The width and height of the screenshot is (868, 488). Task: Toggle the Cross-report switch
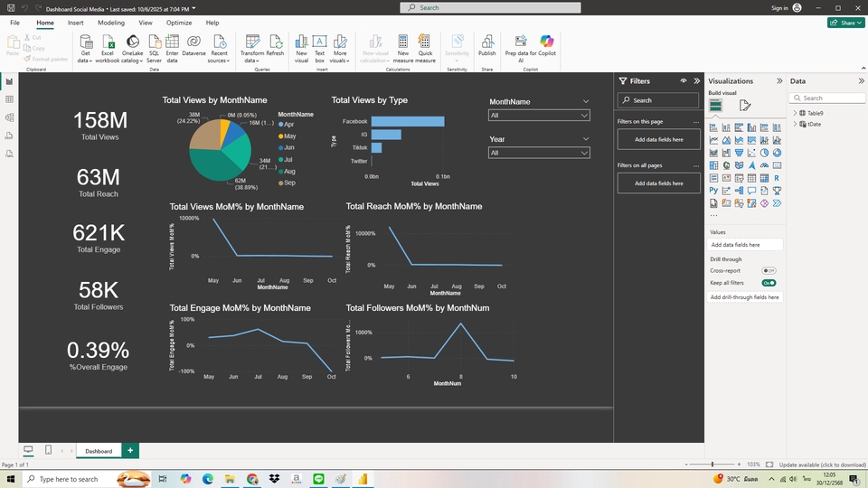(x=769, y=270)
